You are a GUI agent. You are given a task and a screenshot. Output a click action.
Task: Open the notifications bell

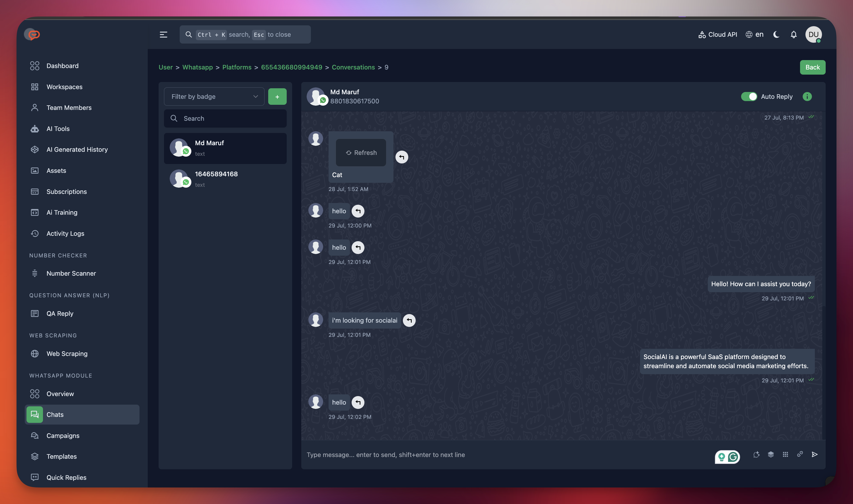tap(793, 35)
